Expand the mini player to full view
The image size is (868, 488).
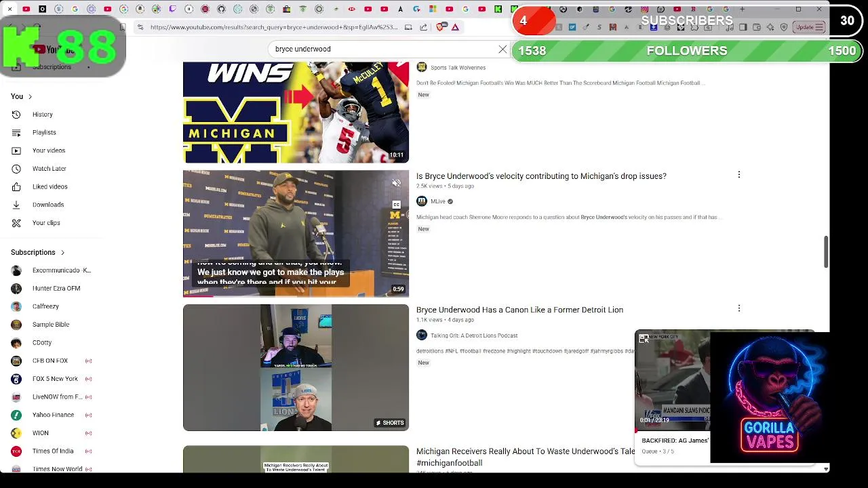pos(644,339)
